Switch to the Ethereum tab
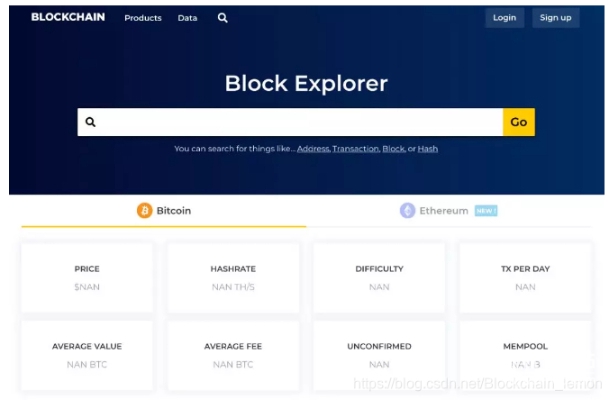Viewport: 610px width, 400px height. [x=449, y=211]
